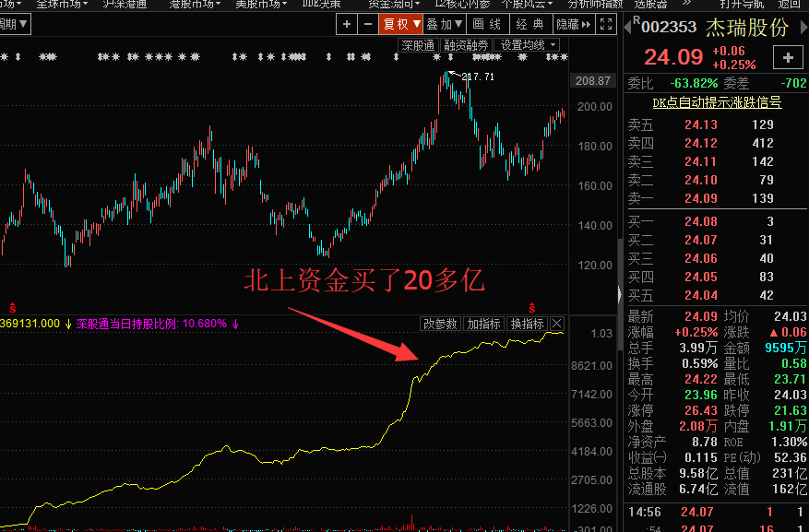
Task: Click 涨停 price 26.43
Action: [701, 411]
